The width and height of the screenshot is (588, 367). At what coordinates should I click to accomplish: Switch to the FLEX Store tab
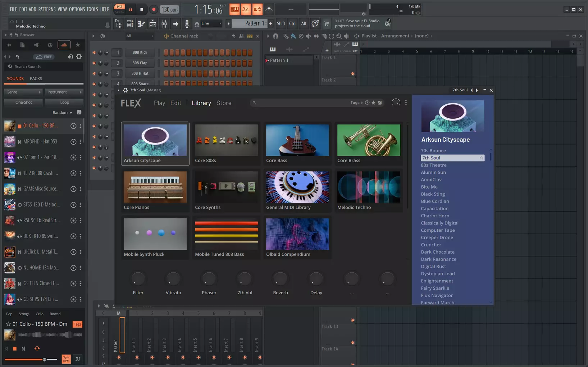point(224,103)
